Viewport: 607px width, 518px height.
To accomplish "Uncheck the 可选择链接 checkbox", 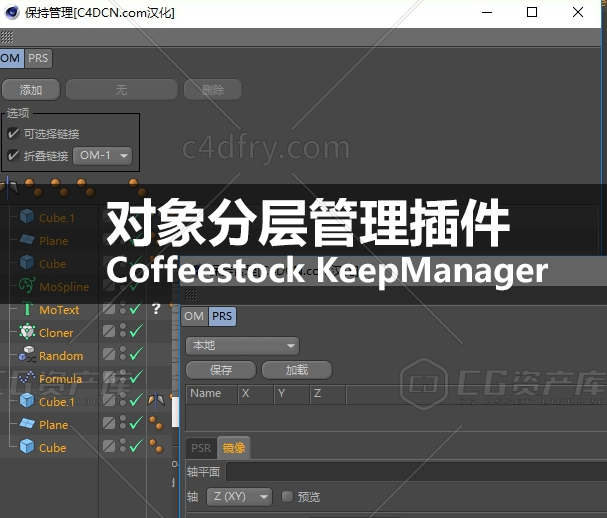I will pyautogui.click(x=13, y=134).
